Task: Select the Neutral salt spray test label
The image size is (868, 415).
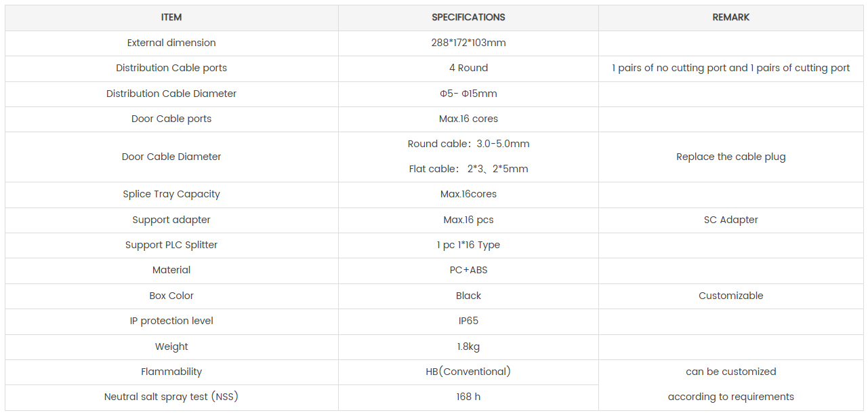Action: click(x=171, y=397)
